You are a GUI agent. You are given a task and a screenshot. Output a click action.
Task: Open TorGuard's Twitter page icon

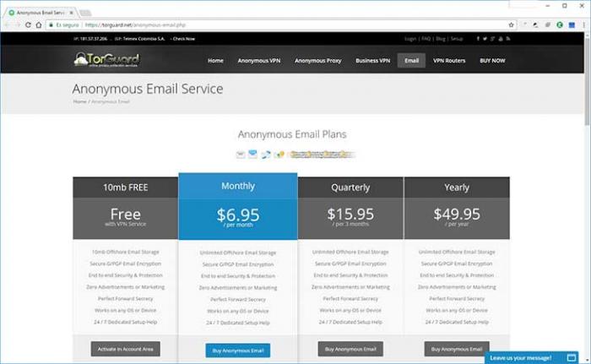tap(485, 39)
